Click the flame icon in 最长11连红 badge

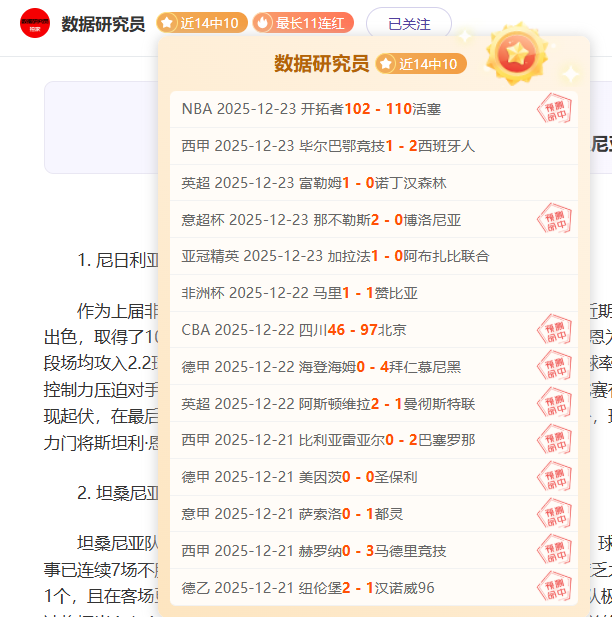point(263,22)
